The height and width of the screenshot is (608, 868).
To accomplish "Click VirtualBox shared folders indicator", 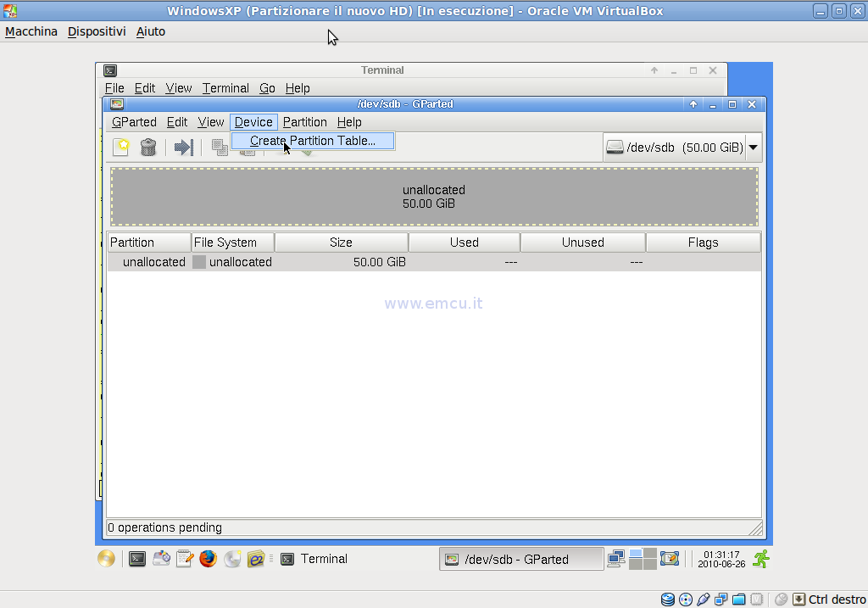I will pyautogui.click(x=738, y=600).
